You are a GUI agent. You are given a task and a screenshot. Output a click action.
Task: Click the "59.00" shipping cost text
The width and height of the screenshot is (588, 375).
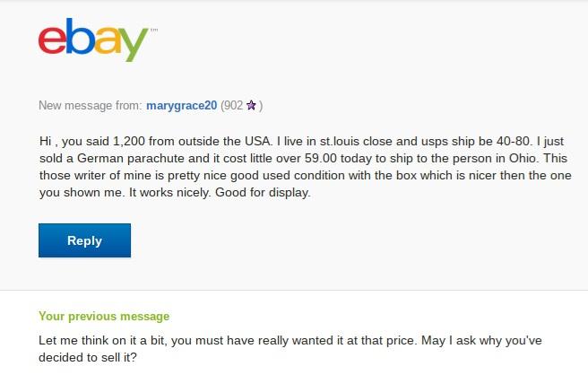pyautogui.click(x=321, y=158)
